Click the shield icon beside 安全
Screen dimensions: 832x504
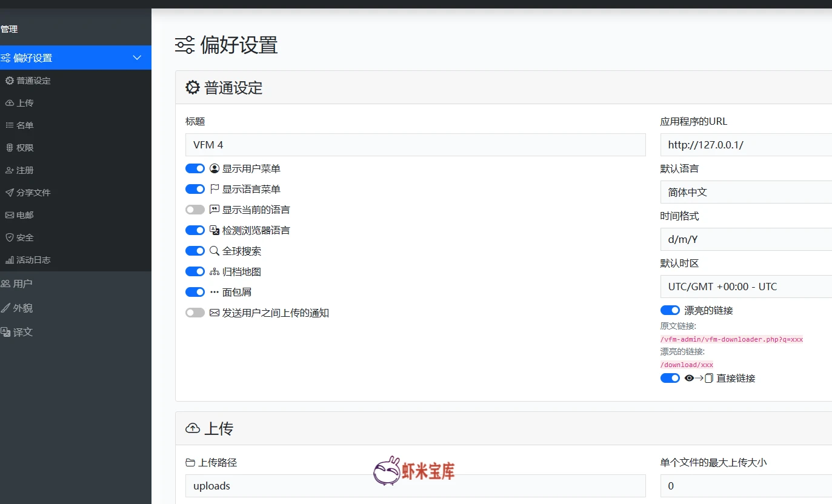pos(10,237)
